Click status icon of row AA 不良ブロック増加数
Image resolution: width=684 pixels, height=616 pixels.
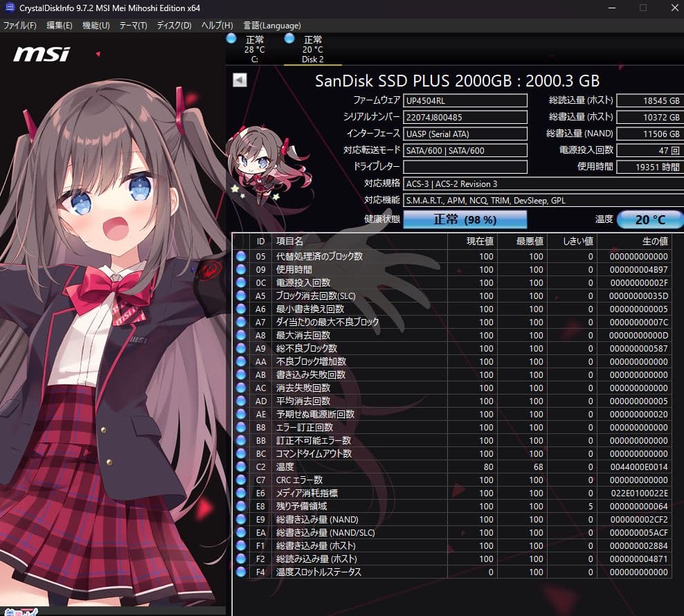pyautogui.click(x=241, y=361)
